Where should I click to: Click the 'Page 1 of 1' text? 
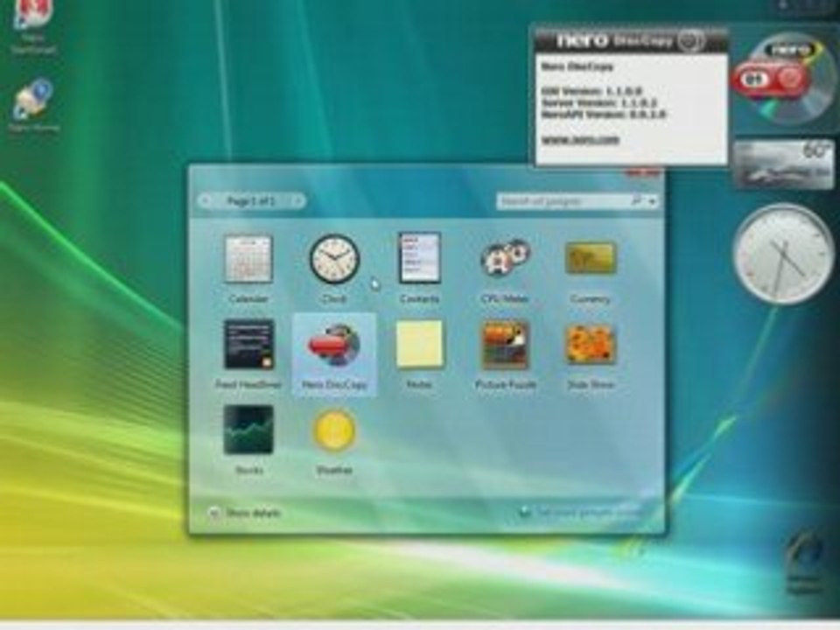click(x=251, y=201)
